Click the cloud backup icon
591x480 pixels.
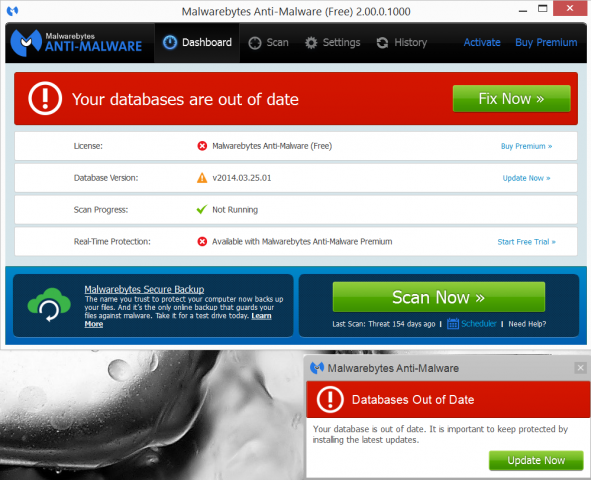(x=49, y=305)
